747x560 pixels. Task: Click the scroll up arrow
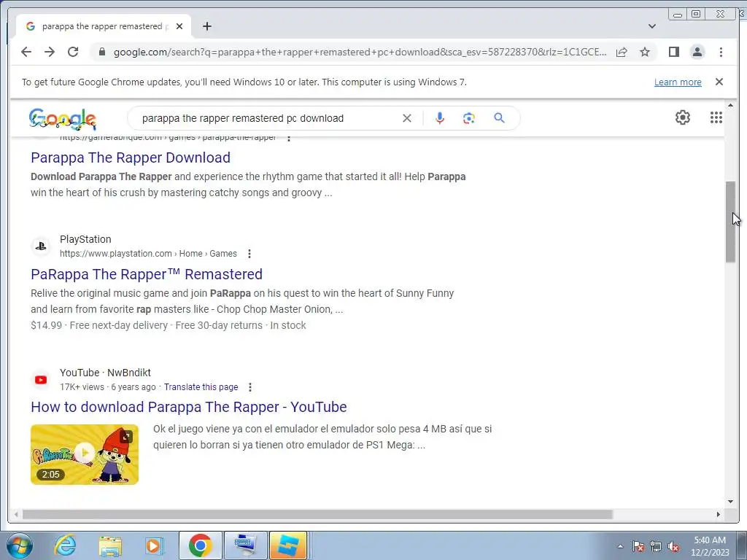731,105
